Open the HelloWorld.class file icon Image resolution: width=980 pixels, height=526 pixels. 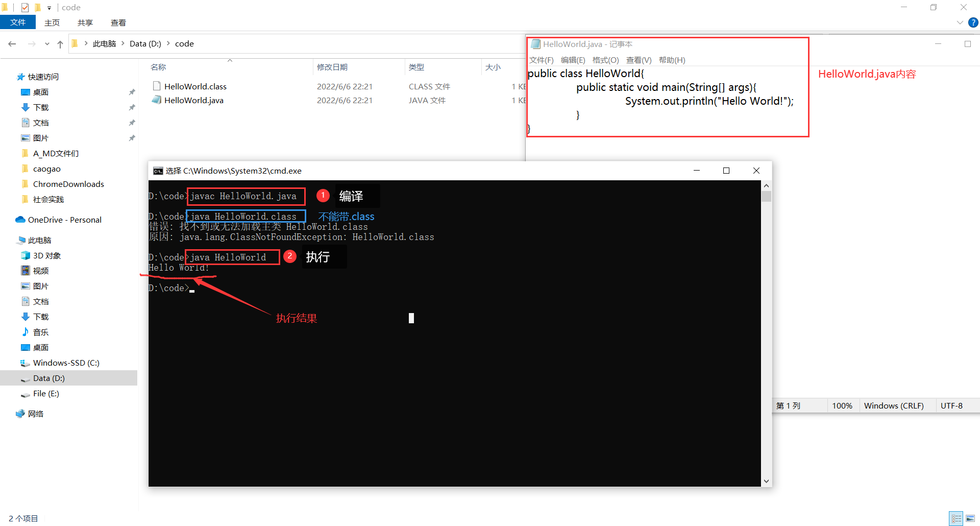[x=157, y=86]
